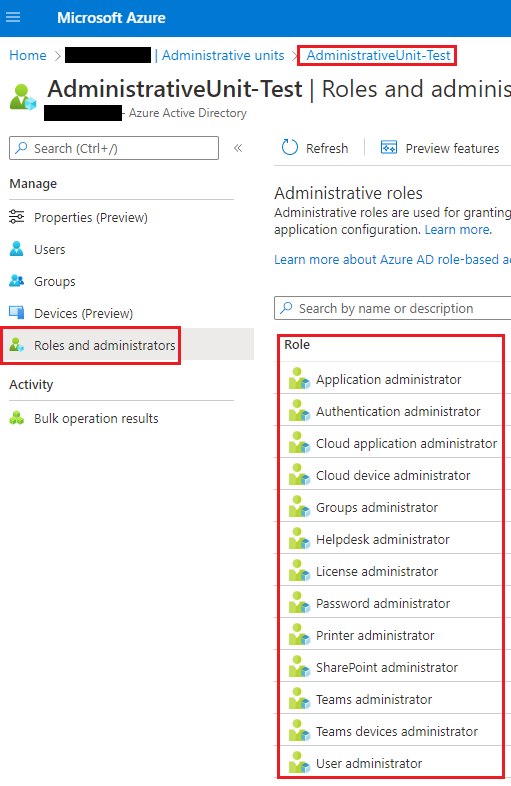Viewport: 511px width, 786px height.
Task: Open Helpdesk administrator role text
Action: 383,540
